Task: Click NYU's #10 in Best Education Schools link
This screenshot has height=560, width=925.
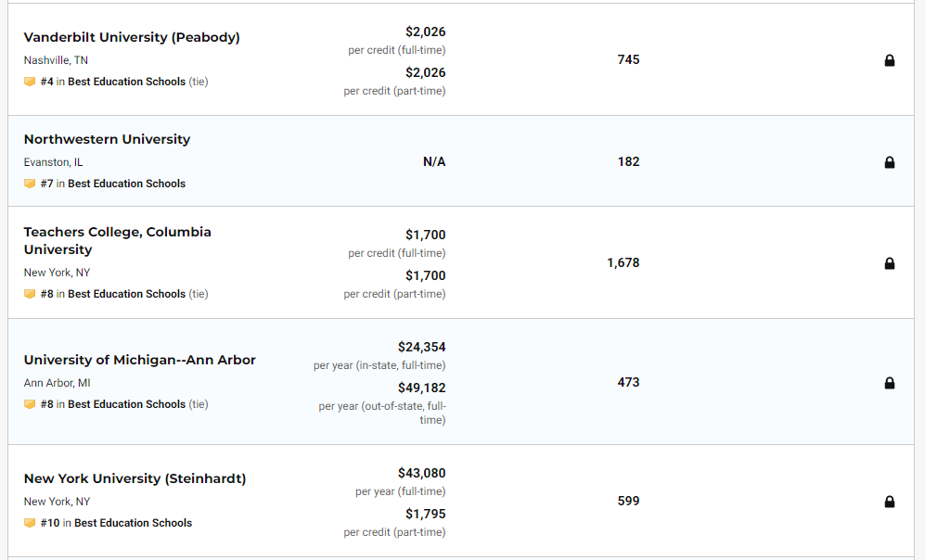Action: (117, 523)
